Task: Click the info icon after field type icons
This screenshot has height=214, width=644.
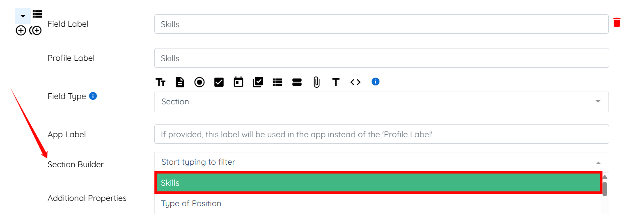Action: [375, 82]
